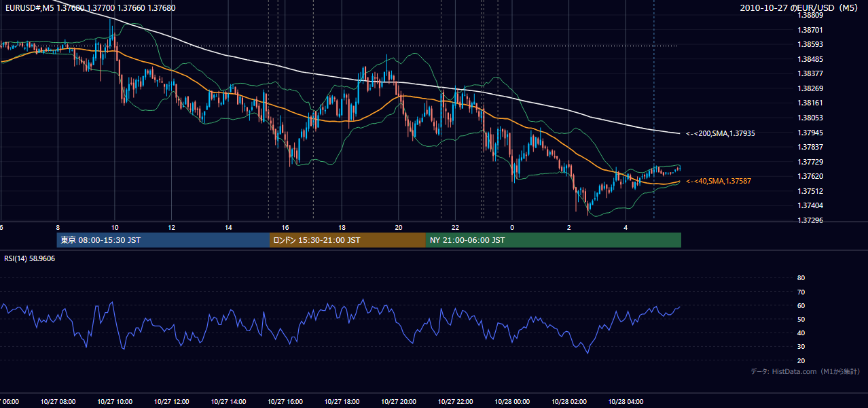Click the RSI(14) 58.9606 indicator label
Screen dimensions: 868x408
pos(29,258)
